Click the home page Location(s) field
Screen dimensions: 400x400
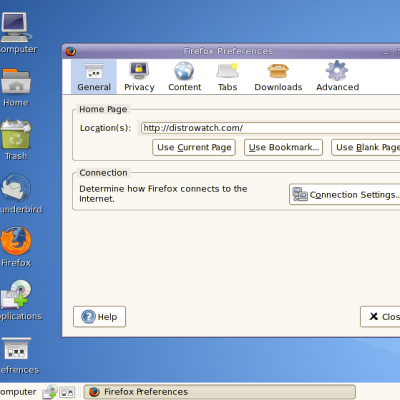pos(270,128)
